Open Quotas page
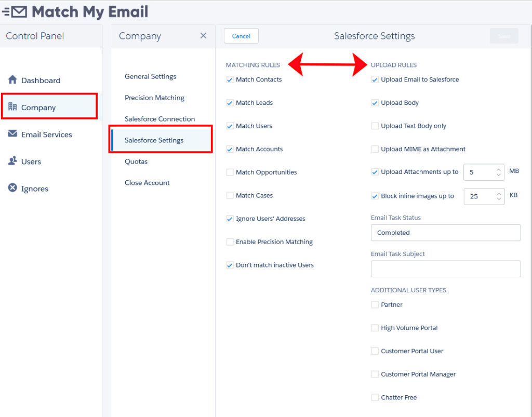 [136, 162]
